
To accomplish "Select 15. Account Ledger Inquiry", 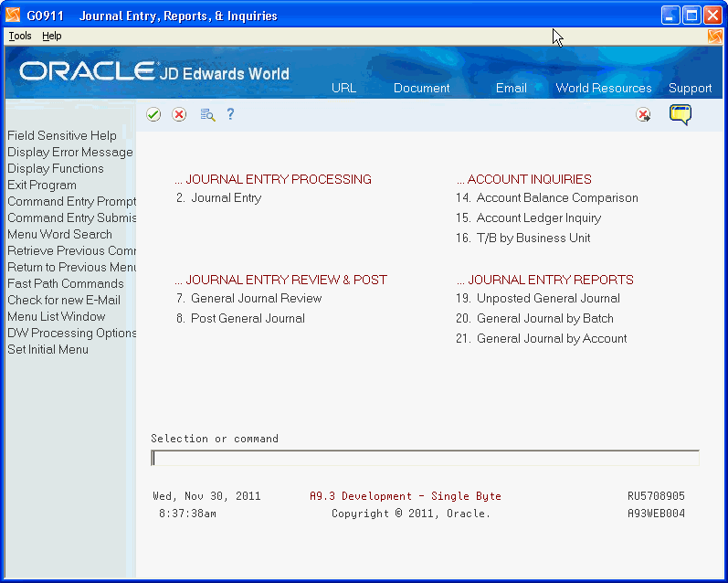I will click(528, 217).
